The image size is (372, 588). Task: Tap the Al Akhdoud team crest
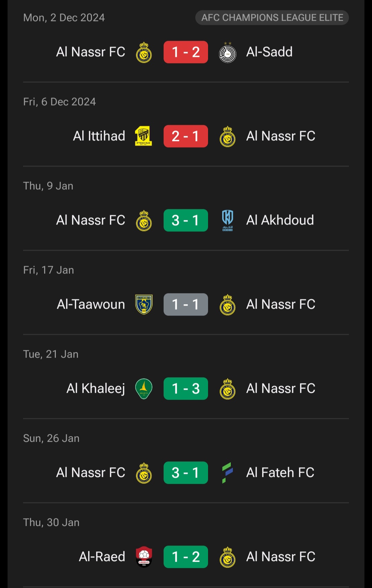pyautogui.click(x=227, y=220)
